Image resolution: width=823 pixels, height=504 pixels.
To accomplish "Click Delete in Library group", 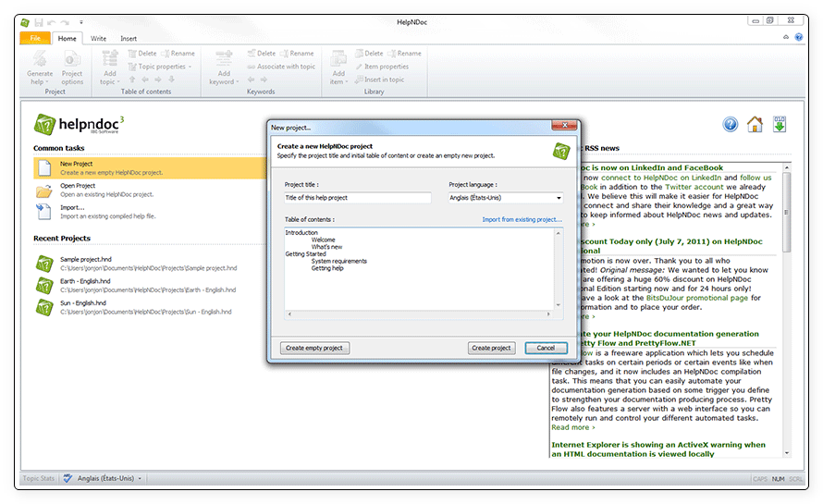I will 369,54.
